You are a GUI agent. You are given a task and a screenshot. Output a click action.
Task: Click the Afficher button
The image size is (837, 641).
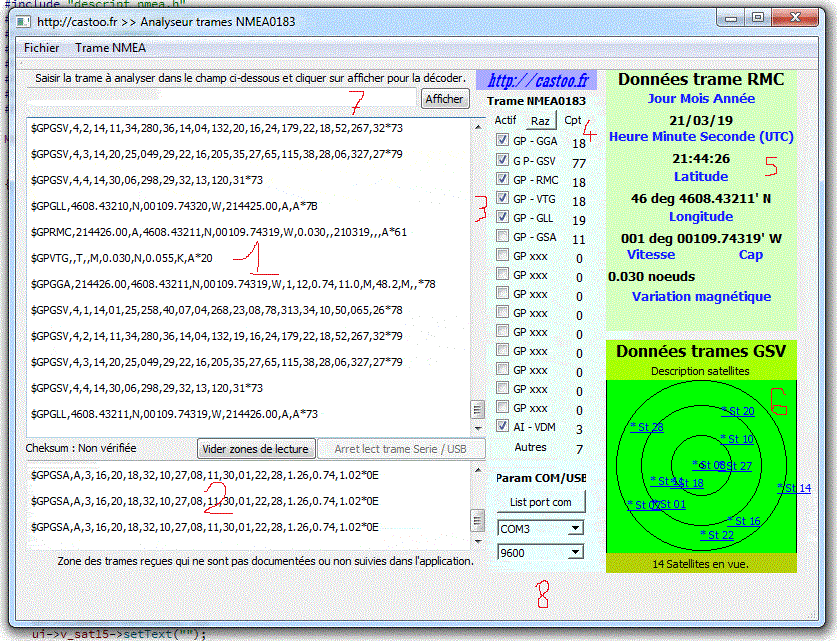pyautogui.click(x=445, y=99)
